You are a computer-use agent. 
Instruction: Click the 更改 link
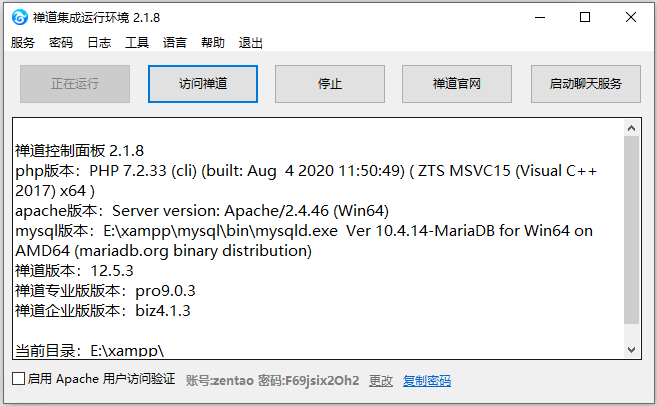tap(381, 380)
